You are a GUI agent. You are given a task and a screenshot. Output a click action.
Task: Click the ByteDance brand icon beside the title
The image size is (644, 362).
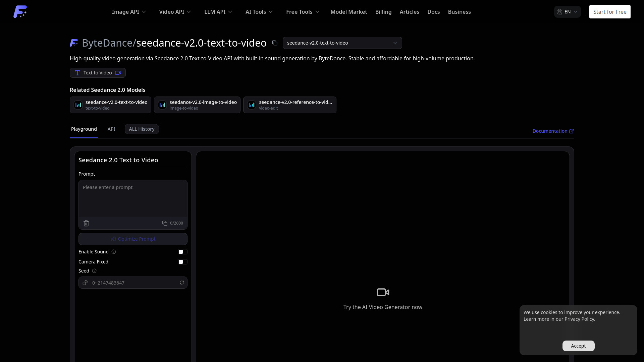(74, 43)
